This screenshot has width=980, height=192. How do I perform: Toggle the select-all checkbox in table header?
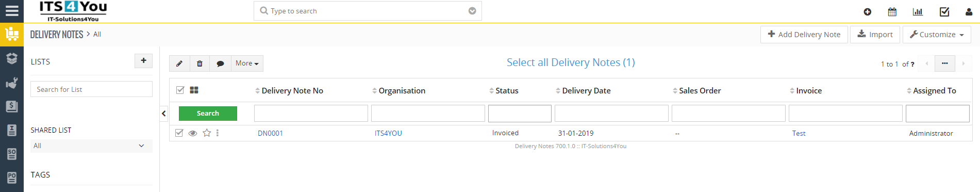[180, 90]
